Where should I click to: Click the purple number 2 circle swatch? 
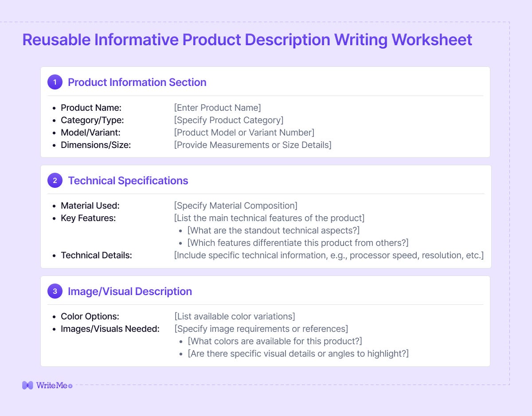coord(55,180)
